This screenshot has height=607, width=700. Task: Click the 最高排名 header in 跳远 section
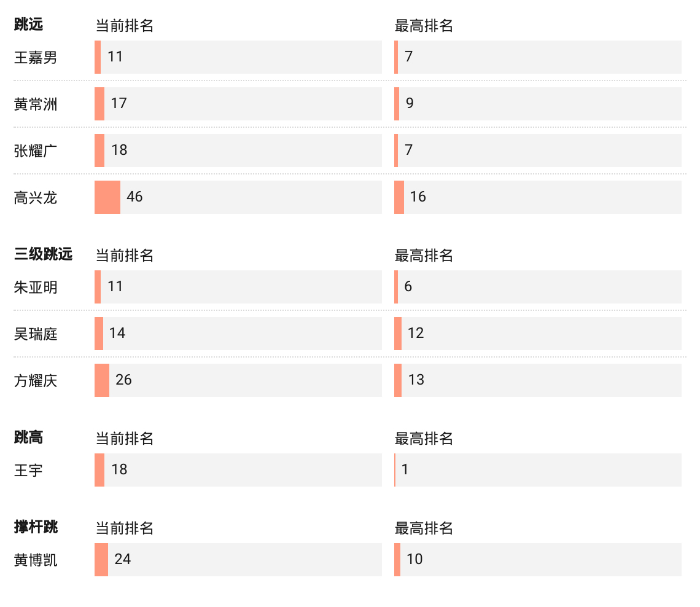(424, 26)
